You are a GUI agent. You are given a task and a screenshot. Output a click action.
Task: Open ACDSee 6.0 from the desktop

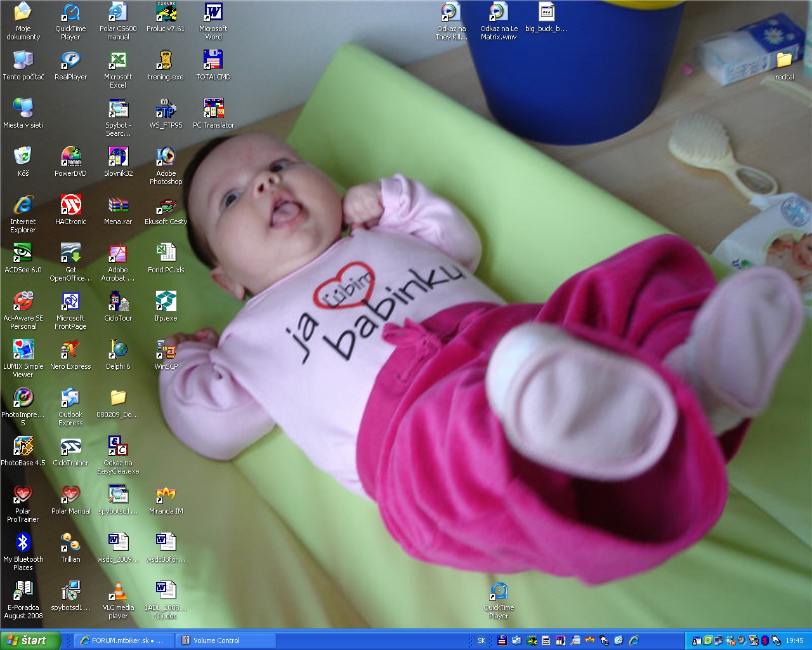click(x=23, y=253)
